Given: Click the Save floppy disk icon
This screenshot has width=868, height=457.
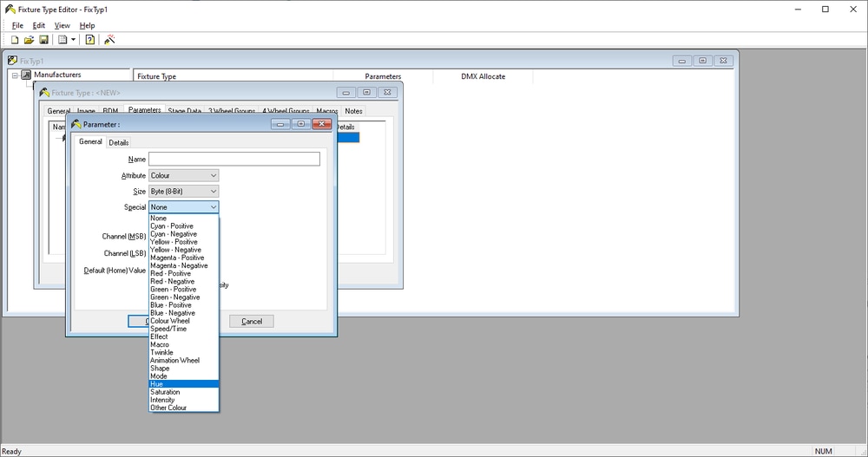Looking at the screenshot, I should coord(43,40).
